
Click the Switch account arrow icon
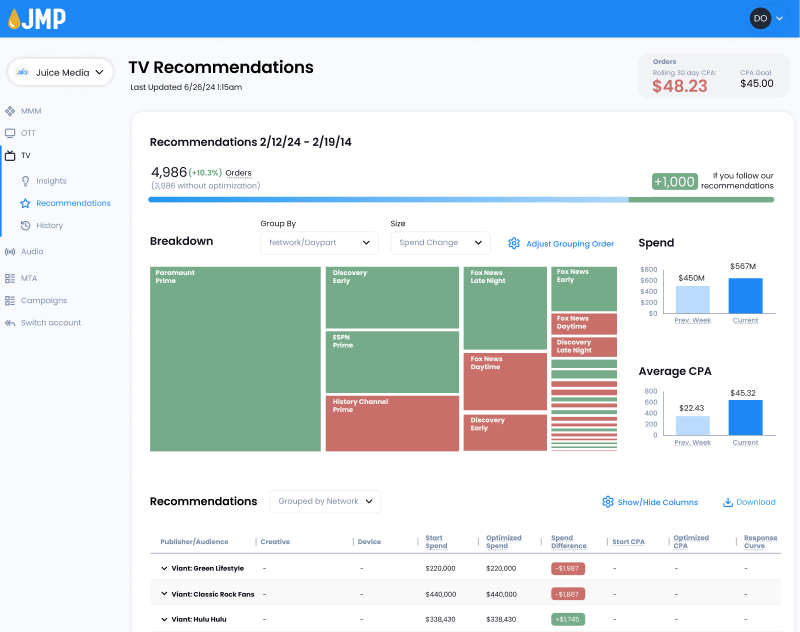point(10,323)
